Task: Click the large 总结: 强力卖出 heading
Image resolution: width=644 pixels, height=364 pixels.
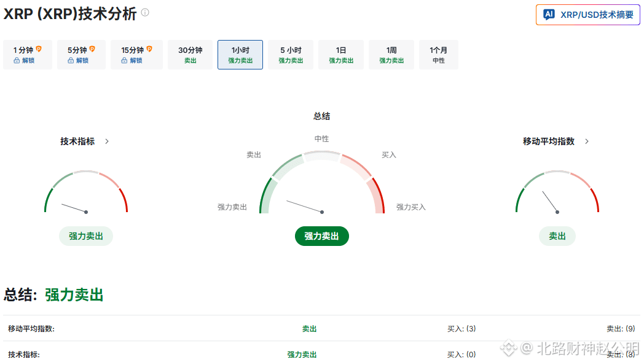Action: (53, 295)
